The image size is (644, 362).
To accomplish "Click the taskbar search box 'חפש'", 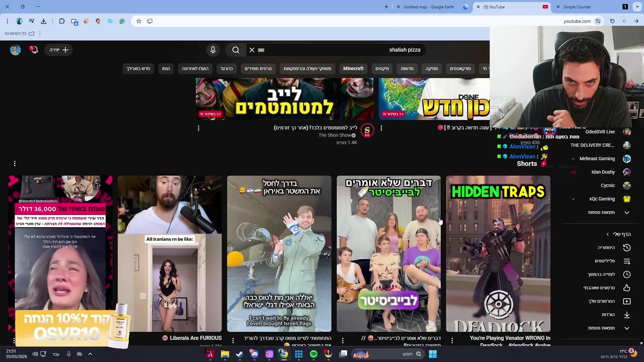I will pos(387,354).
